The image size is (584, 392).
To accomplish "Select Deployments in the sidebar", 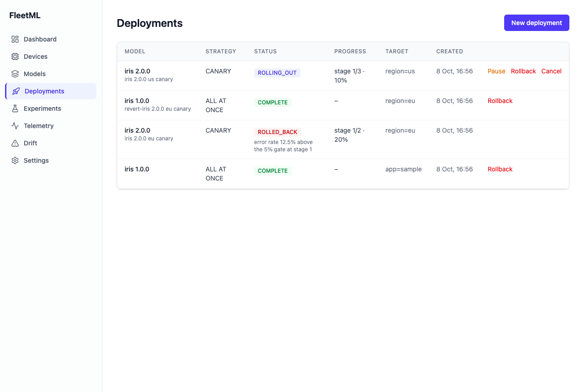I will 51,91.
